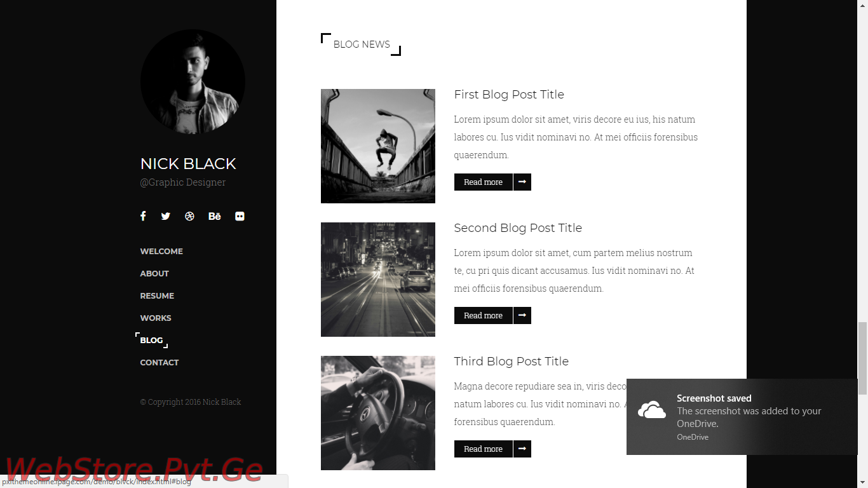The image size is (868, 488).
Task: Open the Third Blog Post Title link
Action: coord(512,362)
